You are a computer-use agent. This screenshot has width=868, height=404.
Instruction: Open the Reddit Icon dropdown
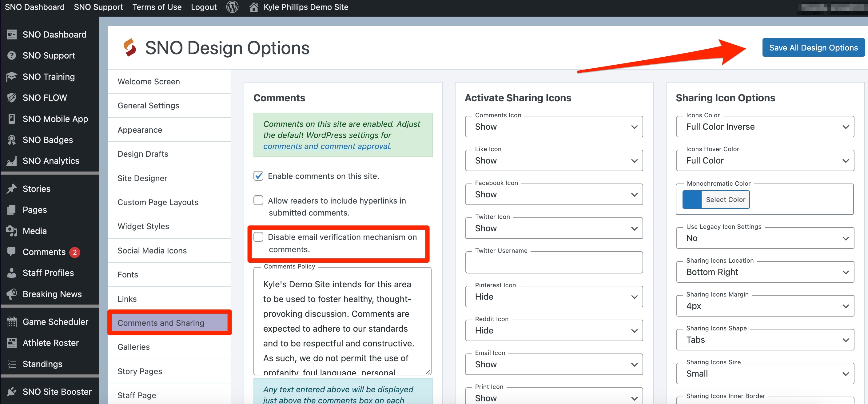pos(554,330)
